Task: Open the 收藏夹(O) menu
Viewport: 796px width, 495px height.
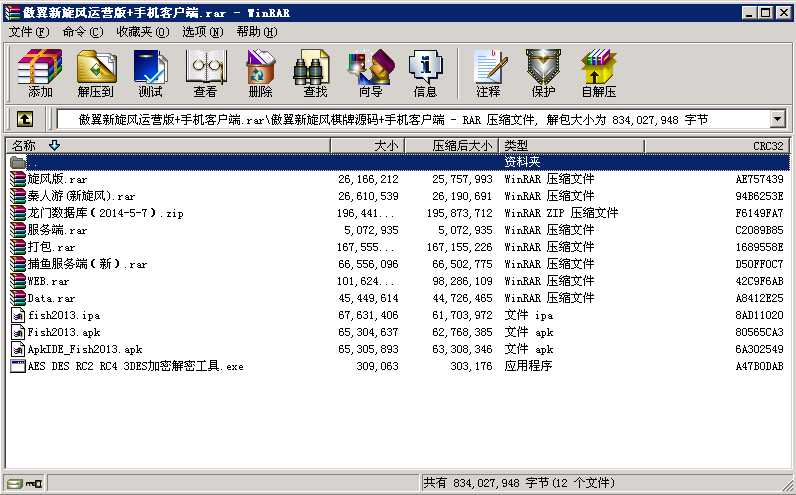Action: (x=143, y=32)
